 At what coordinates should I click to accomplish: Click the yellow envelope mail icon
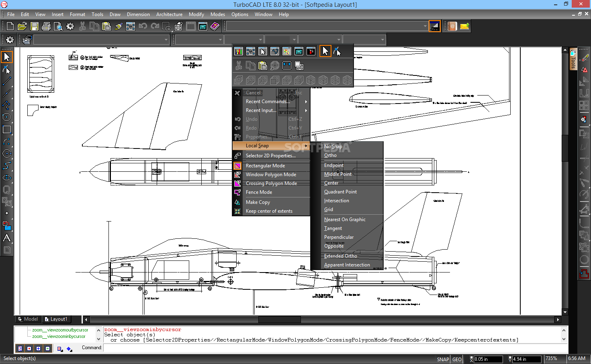point(464,26)
